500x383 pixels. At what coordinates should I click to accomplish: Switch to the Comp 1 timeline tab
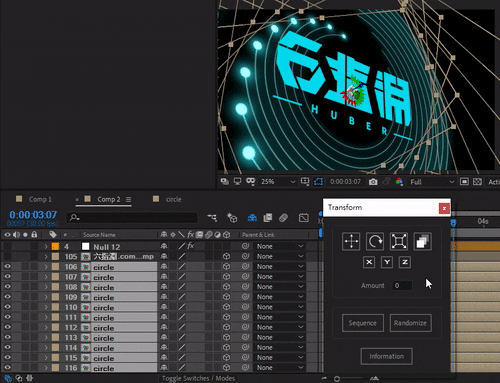coord(40,199)
